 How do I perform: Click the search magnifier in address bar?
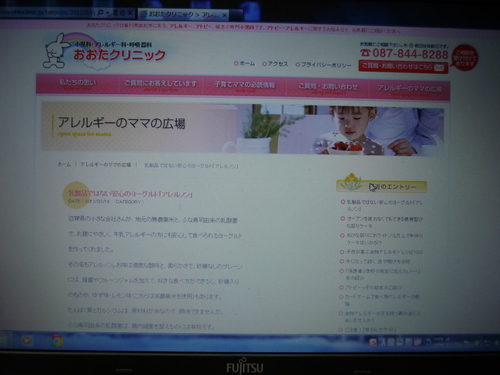click(x=100, y=13)
